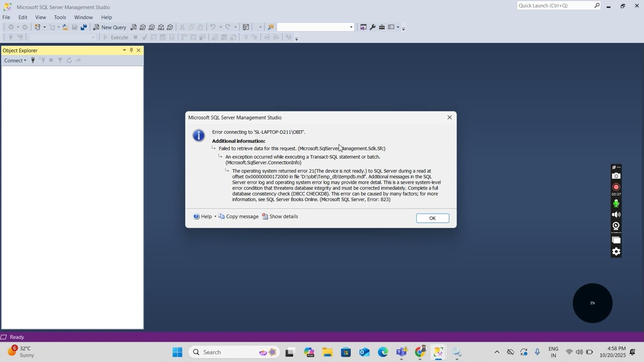Click the blue information icon in dialog
The width and height of the screenshot is (644, 362).
[x=199, y=135]
